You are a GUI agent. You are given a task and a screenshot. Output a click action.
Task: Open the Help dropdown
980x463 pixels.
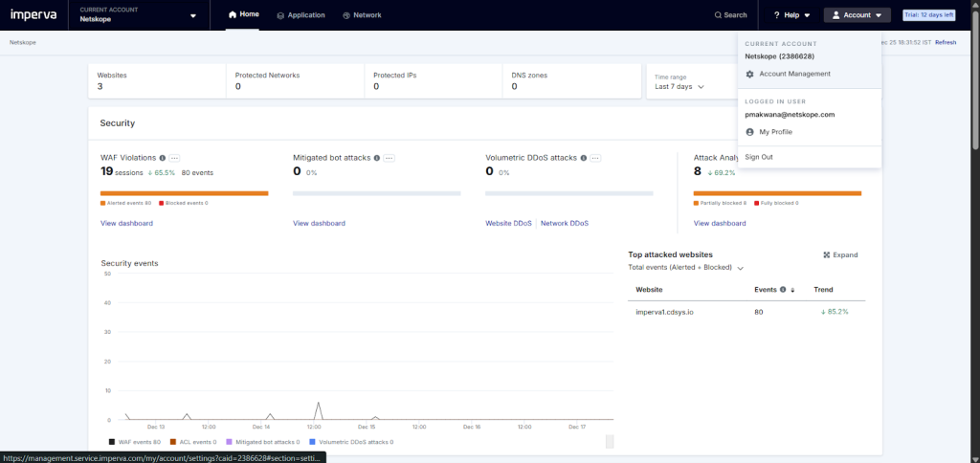(791, 15)
